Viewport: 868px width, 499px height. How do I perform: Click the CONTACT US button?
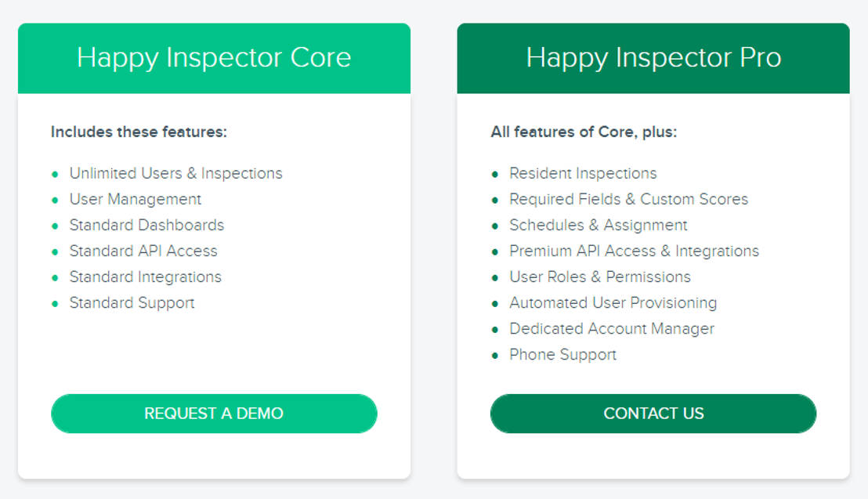(653, 413)
